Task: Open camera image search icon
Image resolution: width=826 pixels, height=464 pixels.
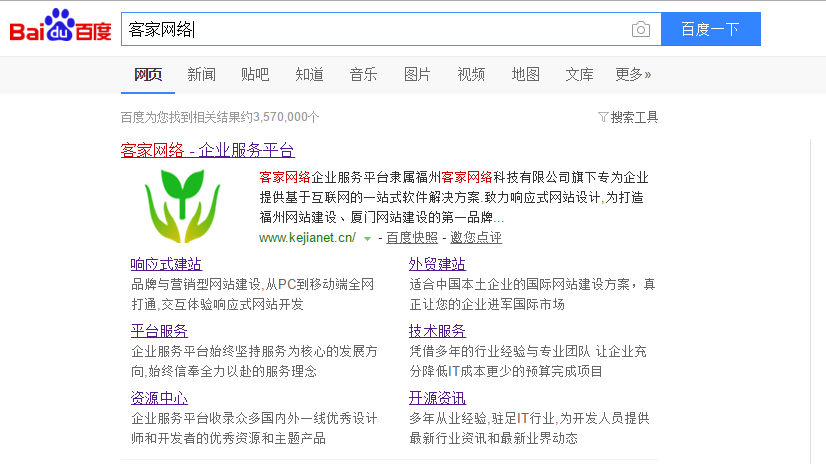Action: (x=640, y=30)
